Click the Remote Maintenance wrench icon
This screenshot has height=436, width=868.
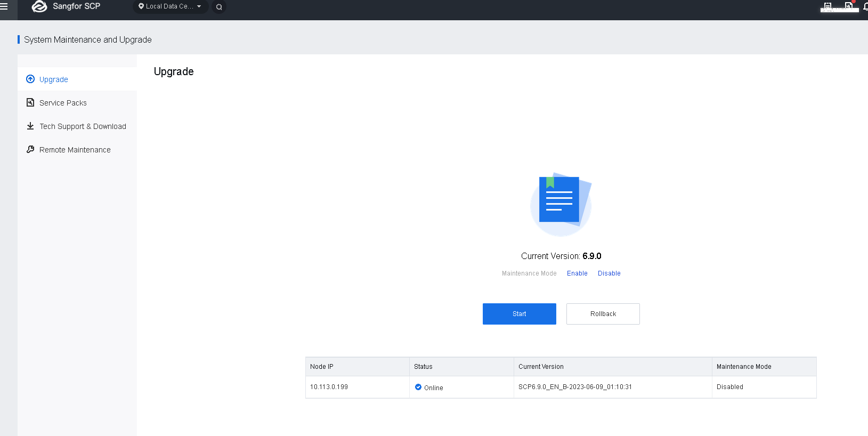[30, 150]
